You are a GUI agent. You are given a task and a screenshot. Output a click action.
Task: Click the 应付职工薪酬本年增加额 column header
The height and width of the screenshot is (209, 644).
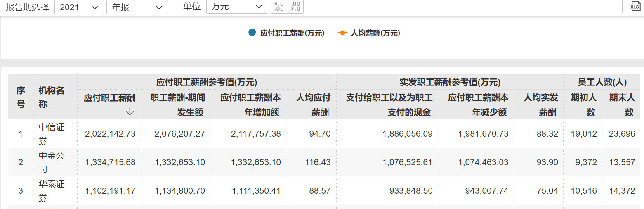coord(249,105)
